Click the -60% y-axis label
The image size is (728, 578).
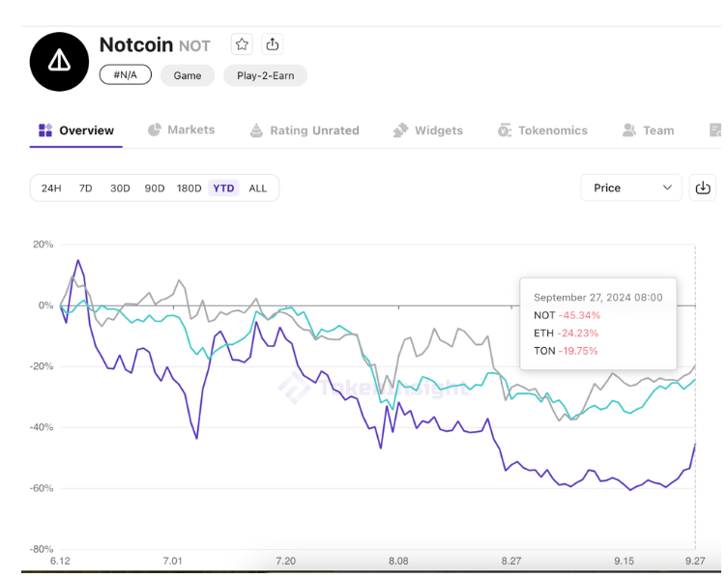(42, 488)
